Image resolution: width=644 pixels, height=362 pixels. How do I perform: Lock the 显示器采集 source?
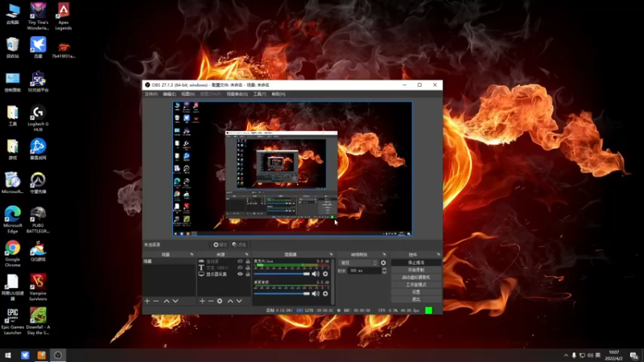point(248,274)
